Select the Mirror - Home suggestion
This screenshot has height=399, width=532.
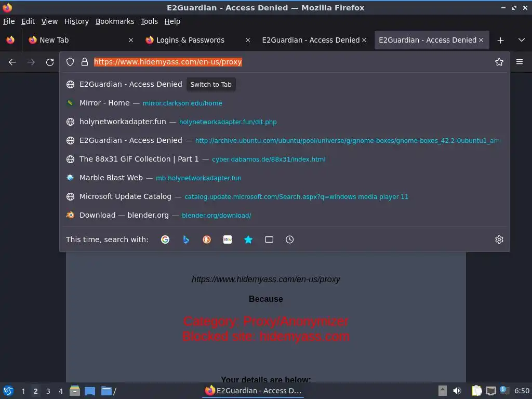[x=284, y=103]
